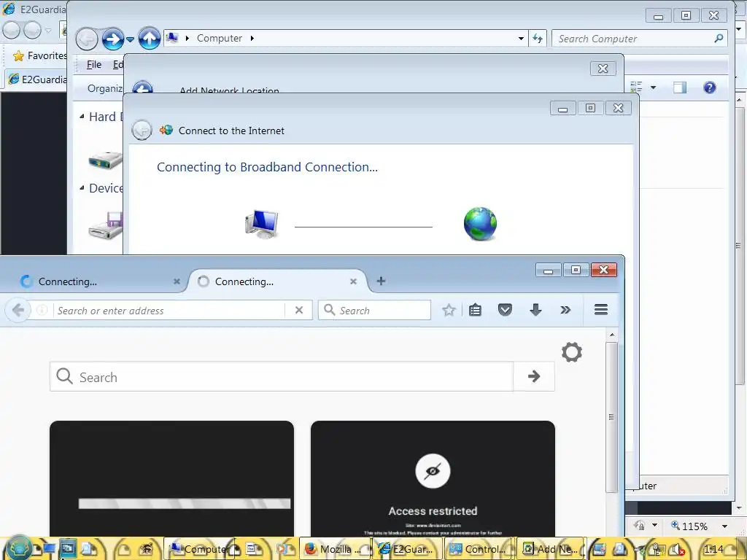Expand more tools chevron in Firefox toolbar
747x560 pixels.
565,310
